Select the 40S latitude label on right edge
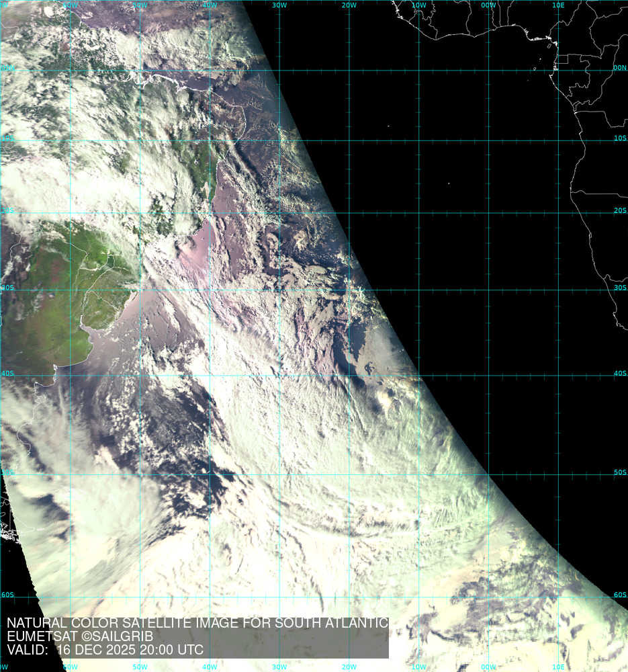Viewport: 628px width, 672px height. (619, 374)
